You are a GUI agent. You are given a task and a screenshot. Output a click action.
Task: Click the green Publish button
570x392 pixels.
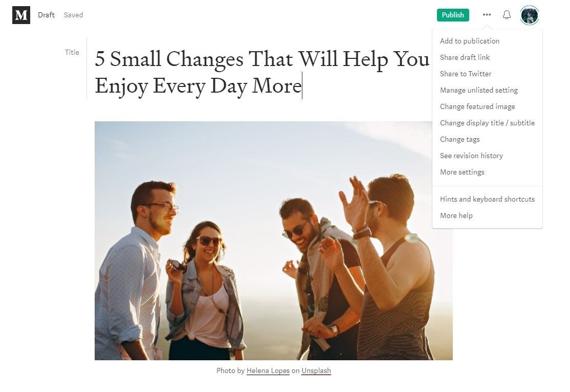click(453, 15)
